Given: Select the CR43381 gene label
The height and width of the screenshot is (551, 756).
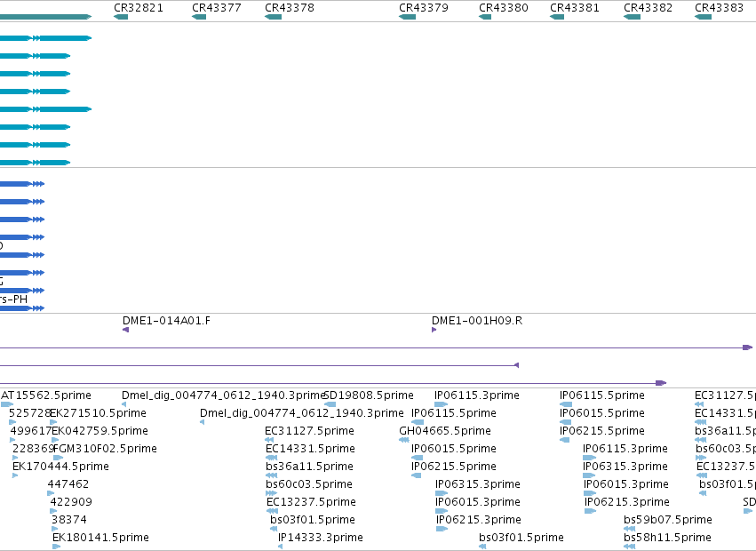Looking at the screenshot, I should click(x=575, y=8).
